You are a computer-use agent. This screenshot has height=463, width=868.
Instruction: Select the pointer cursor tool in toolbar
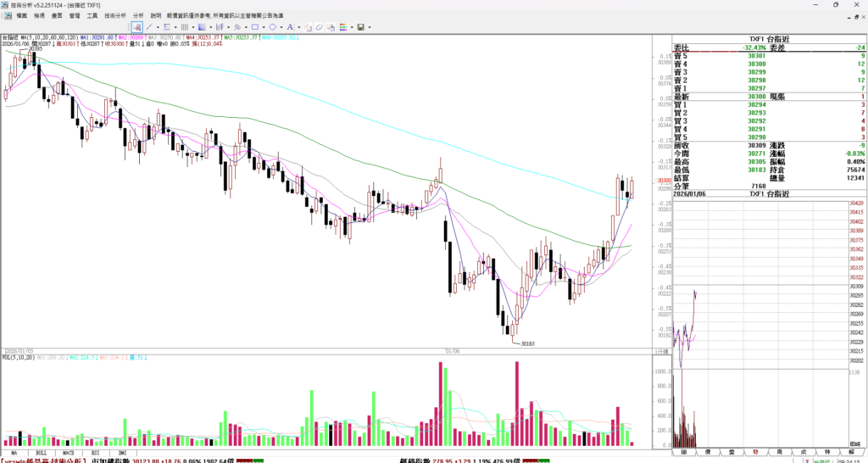[x=136, y=27]
